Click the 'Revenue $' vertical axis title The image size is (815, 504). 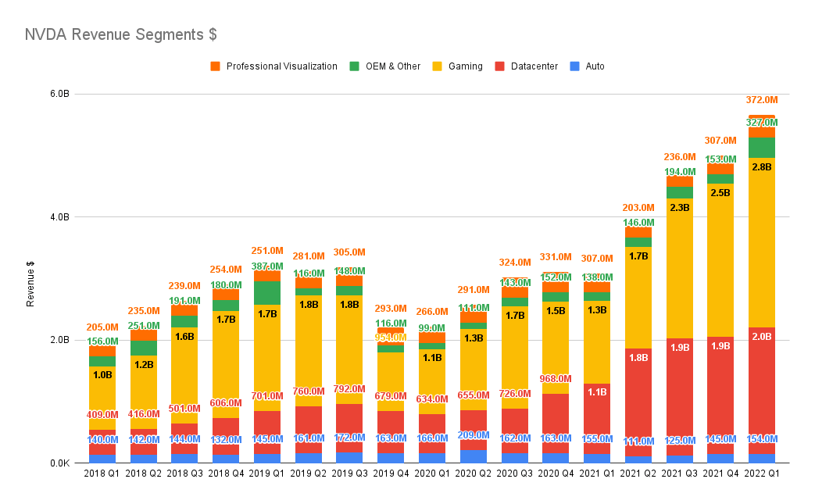pos(30,284)
